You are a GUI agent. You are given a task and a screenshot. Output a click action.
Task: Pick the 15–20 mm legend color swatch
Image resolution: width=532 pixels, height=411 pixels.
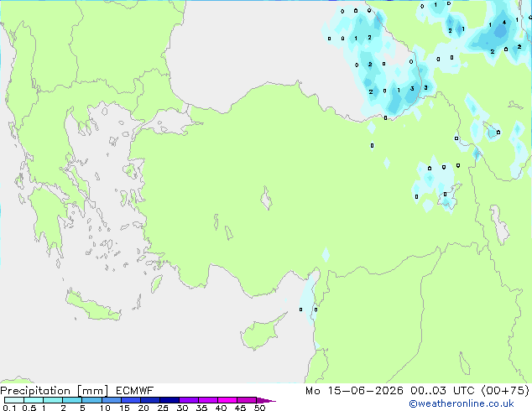pos(130,400)
